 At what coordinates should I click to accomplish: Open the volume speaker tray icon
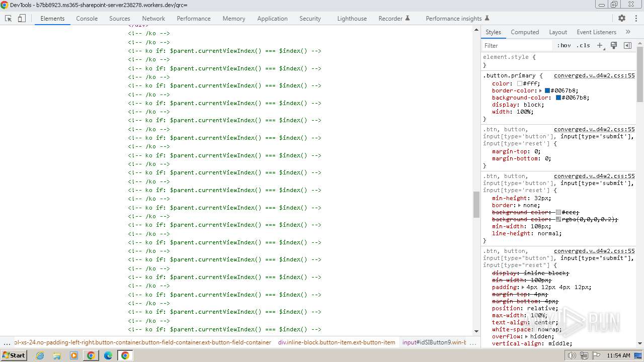point(572,355)
